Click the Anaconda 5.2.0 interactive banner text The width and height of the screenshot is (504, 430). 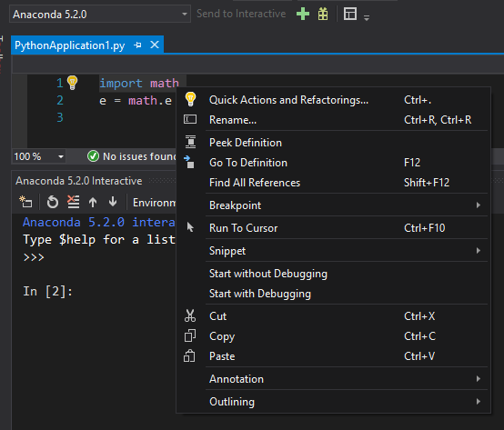pyautogui.click(x=99, y=222)
